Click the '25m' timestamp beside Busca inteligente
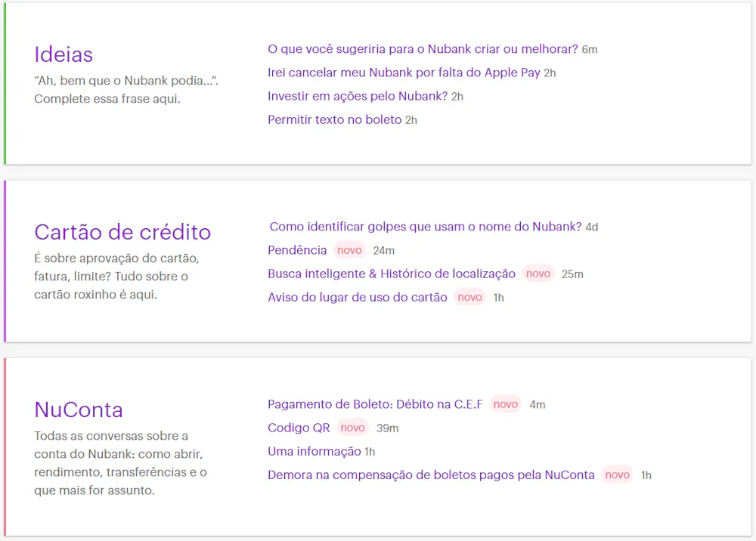756x541 pixels. (x=572, y=274)
